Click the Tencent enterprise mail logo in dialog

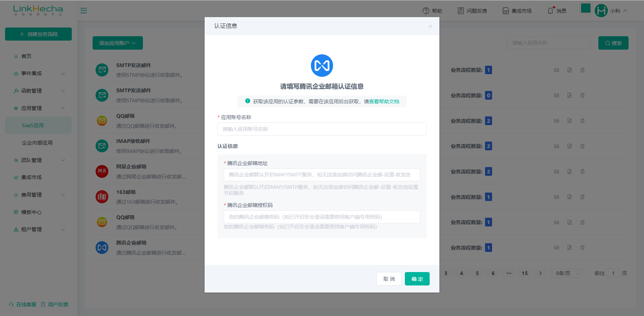[322, 65]
